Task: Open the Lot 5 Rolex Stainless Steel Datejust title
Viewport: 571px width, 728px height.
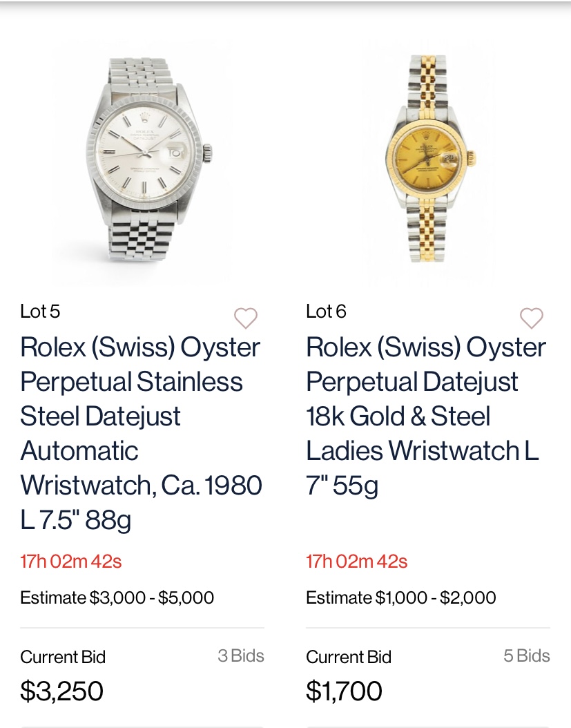Action: 141,433
